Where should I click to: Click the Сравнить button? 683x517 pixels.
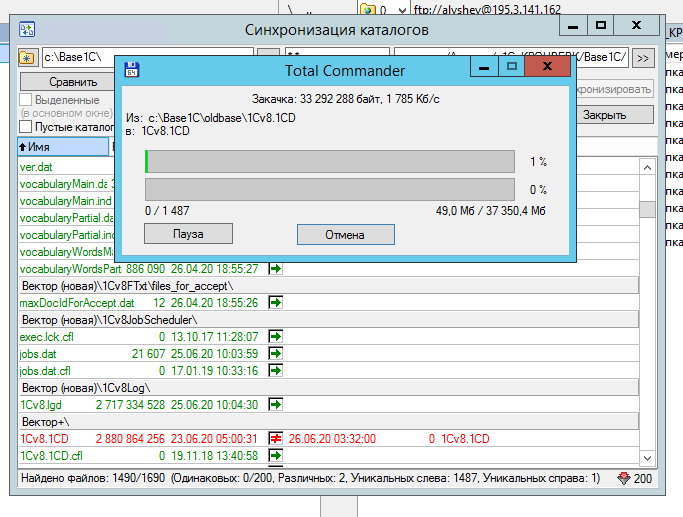tap(68, 82)
